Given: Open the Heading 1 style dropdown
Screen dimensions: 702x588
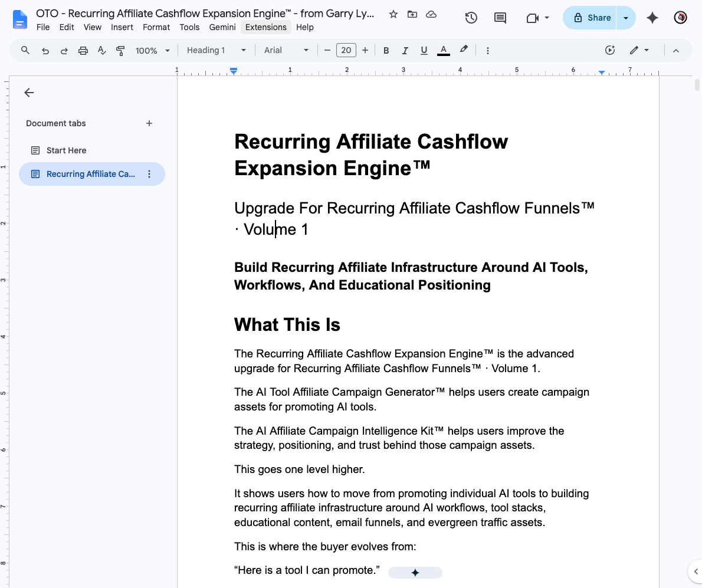Looking at the screenshot, I should (x=216, y=51).
